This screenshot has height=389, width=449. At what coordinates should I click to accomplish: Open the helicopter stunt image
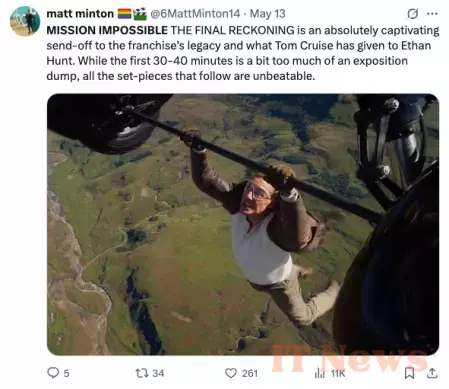pyautogui.click(x=243, y=224)
